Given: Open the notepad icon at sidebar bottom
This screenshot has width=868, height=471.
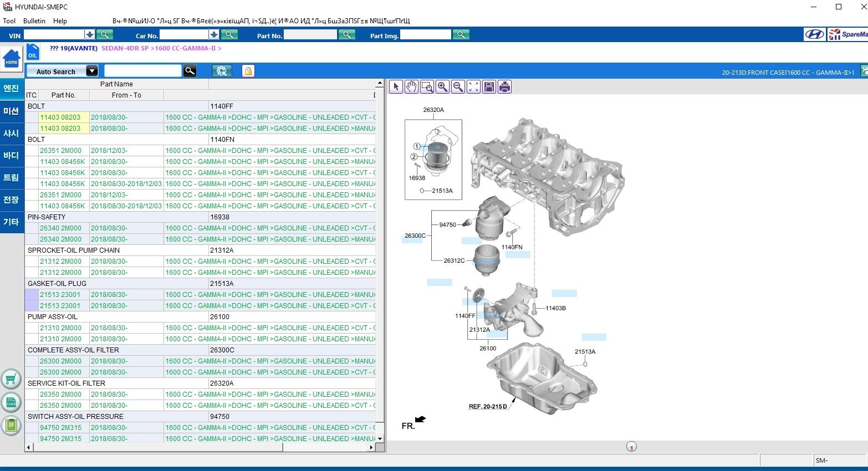Looking at the screenshot, I should tap(11, 426).
